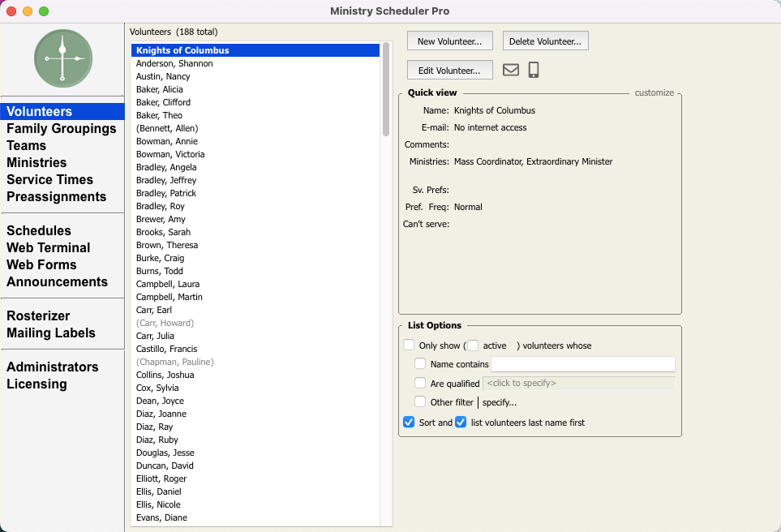The width and height of the screenshot is (781, 532).
Task: Click the Ministry Scheduler cross logo
Action: click(62, 58)
